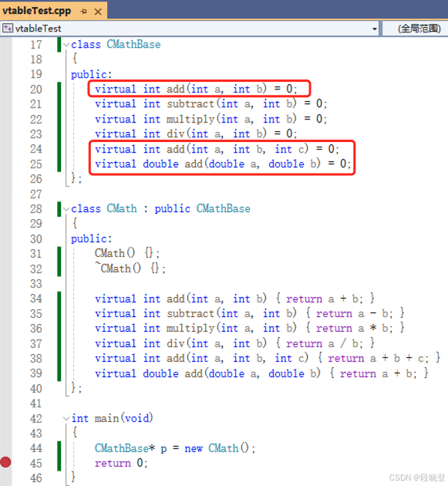Viewport: 448px width, 486px height.
Task: Click 'subtract' on line 21
Action: (x=190, y=104)
